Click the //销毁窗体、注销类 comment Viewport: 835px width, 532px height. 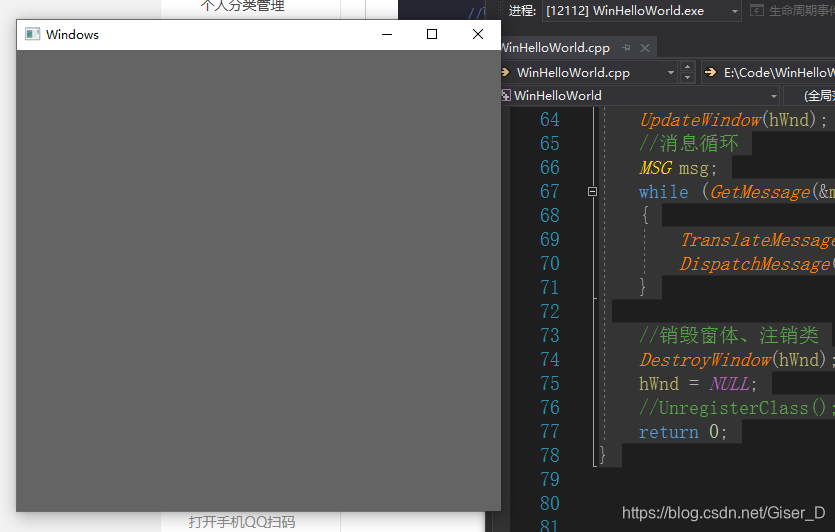tap(728, 336)
